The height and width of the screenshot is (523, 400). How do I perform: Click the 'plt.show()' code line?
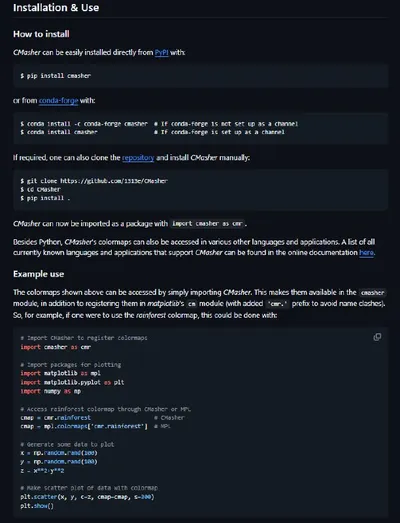coord(37,506)
